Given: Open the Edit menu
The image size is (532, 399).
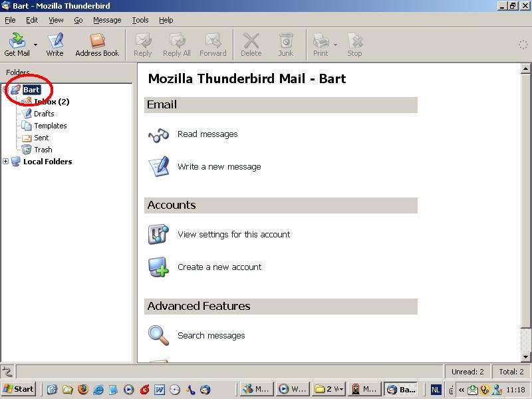Looking at the screenshot, I should pos(32,20).
